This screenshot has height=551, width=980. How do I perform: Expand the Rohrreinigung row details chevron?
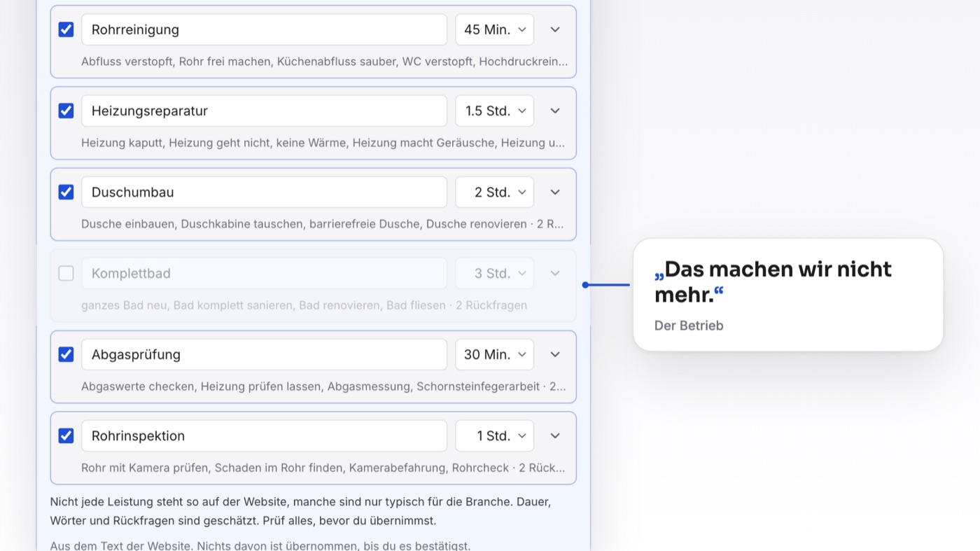(555, 29)
